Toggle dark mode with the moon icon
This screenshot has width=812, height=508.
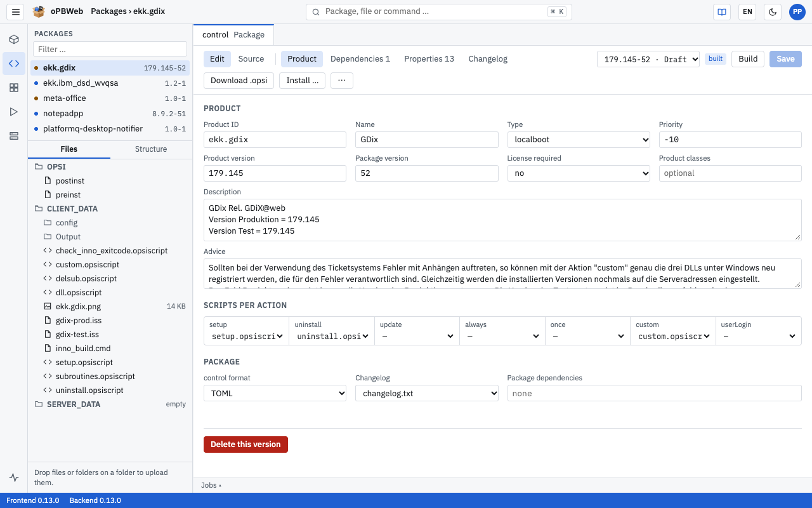coord(773,11)
